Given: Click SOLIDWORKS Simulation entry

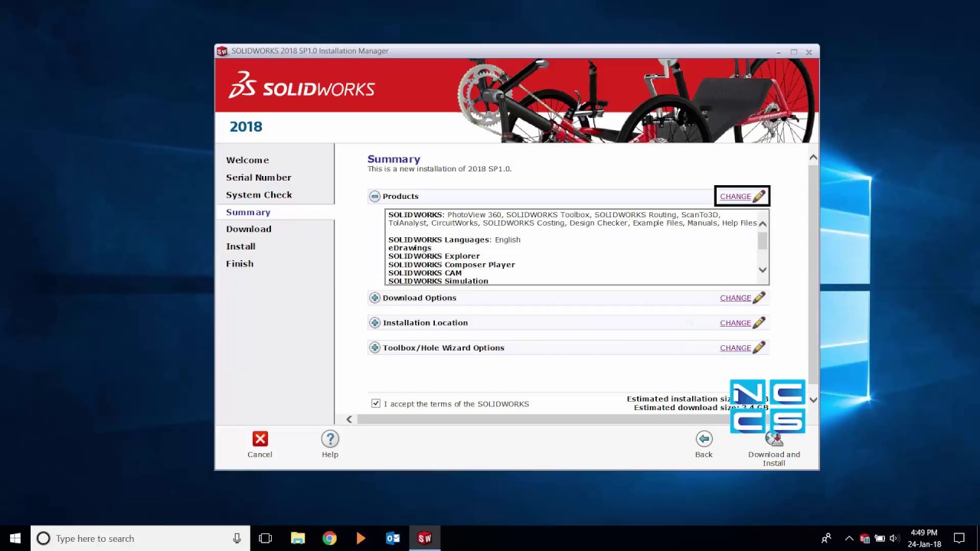Looking at the screenshot, I should pyautogui.click(x=438, y=281).
